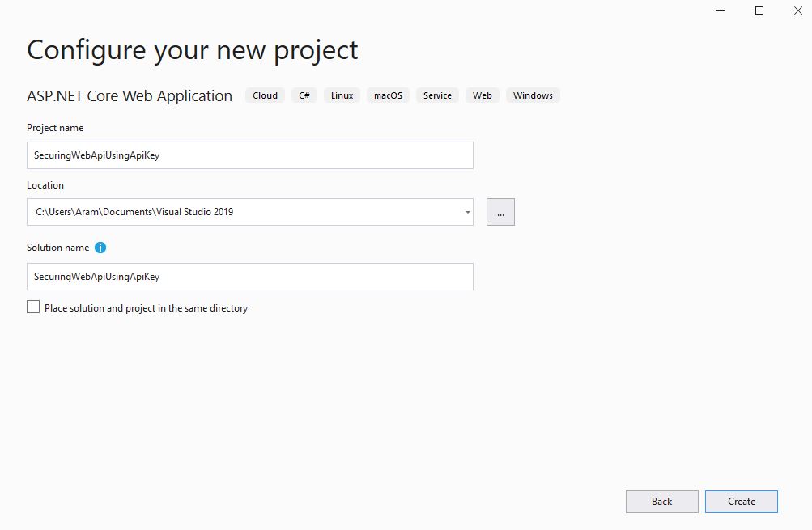The image size is (812, 530).
Task: Click inside the Solution name field
Action: [x=243, y=276]
